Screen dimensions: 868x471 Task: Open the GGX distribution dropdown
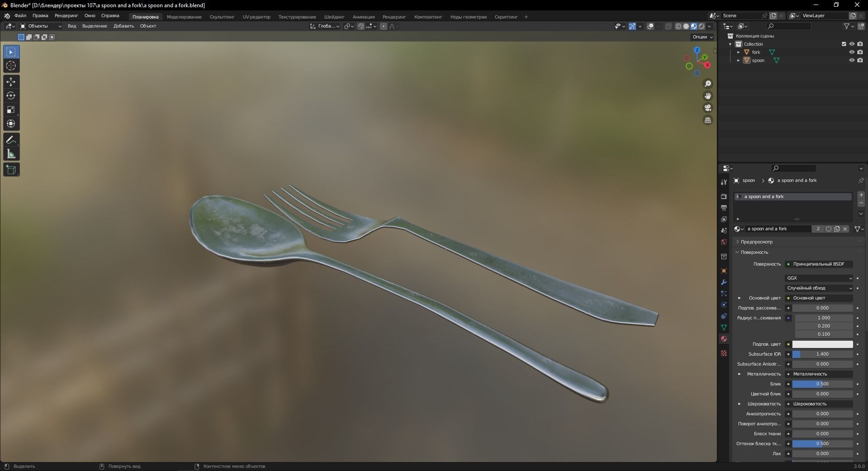pyautogui.click(x=819, y=278)
